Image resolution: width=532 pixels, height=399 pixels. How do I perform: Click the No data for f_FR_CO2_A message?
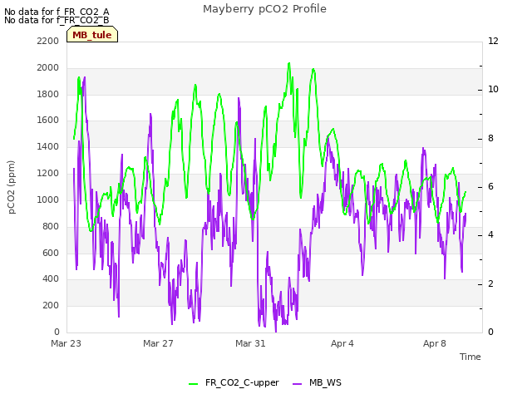pyautogui.click(x=57, y=12)
